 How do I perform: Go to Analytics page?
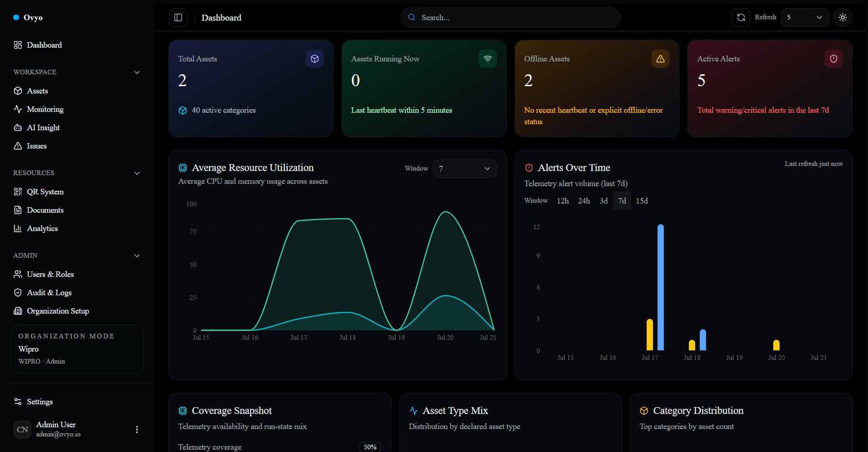[x=76, y=228]
